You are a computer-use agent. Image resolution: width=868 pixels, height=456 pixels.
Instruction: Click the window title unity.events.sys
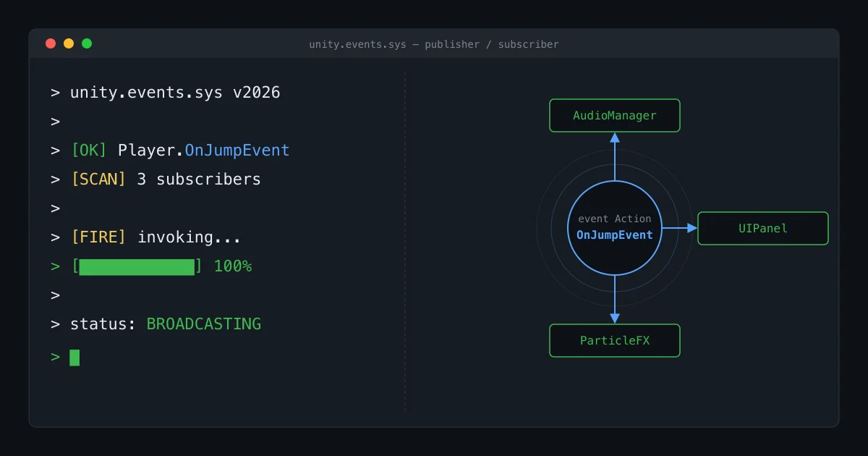tap(434, 44)
